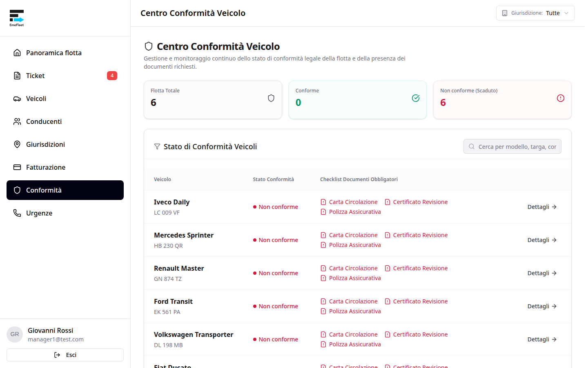588x368 pixels.
Task: Click Volkswagen Transporter's Polizza Assicurativa document icon
Action: pyautogui.click(x=323, y=344)
